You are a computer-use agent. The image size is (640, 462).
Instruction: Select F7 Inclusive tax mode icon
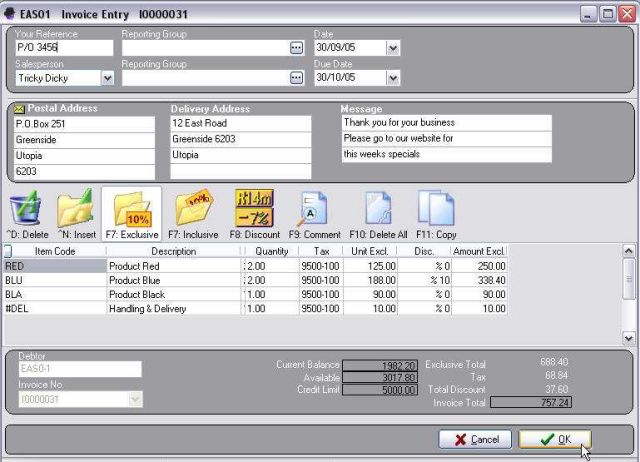click(194, 210)
